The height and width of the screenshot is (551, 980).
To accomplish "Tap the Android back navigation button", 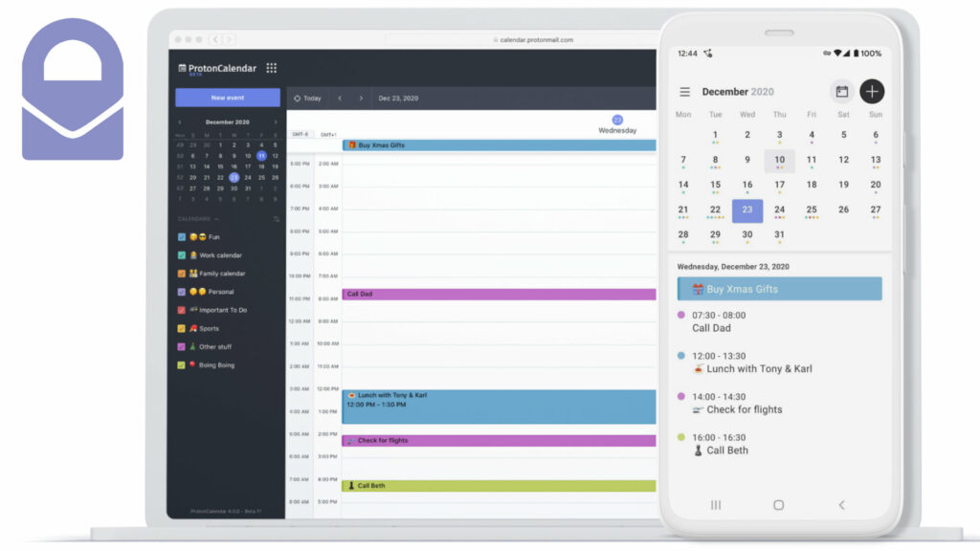I will (x=841, y=505).
